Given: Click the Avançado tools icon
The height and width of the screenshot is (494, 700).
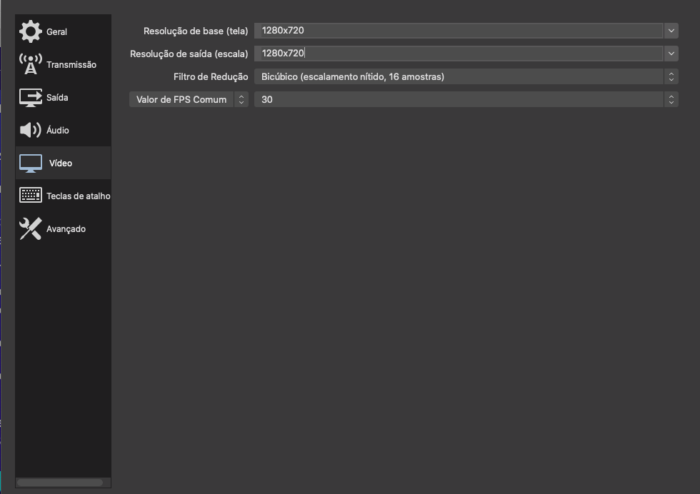Looking at the screenshot, I should 30,228.
